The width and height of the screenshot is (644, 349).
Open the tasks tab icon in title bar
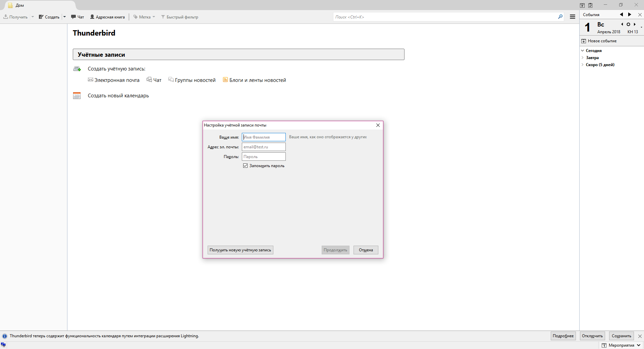tap(590, 5)
